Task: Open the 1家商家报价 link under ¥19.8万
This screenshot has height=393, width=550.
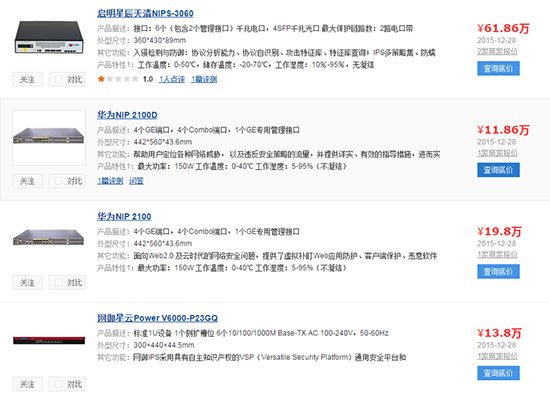Action: coord(497,254)
